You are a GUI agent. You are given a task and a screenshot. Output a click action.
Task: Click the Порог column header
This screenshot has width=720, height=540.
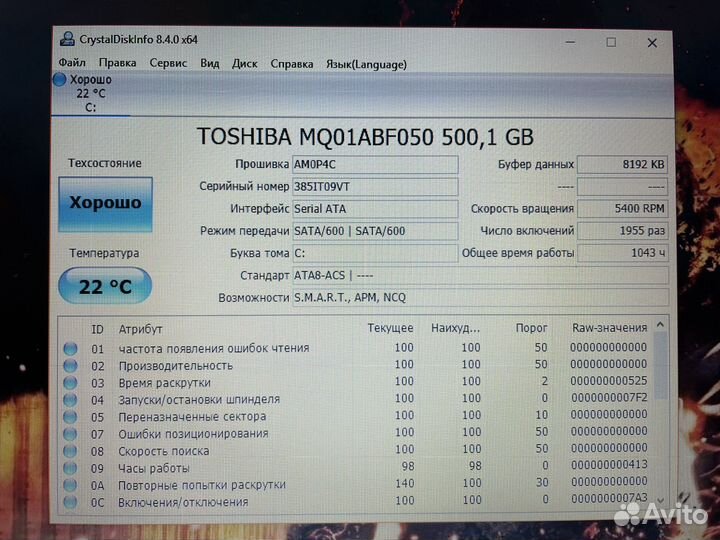tap(531, 328)
